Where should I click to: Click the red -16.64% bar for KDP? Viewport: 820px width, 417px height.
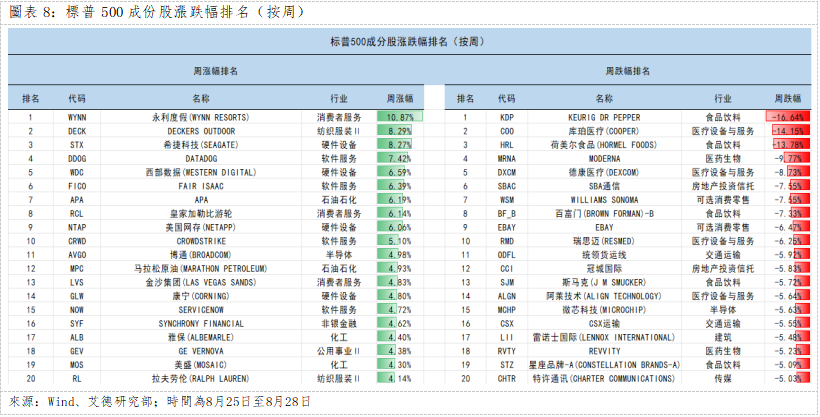coord(787,117)
